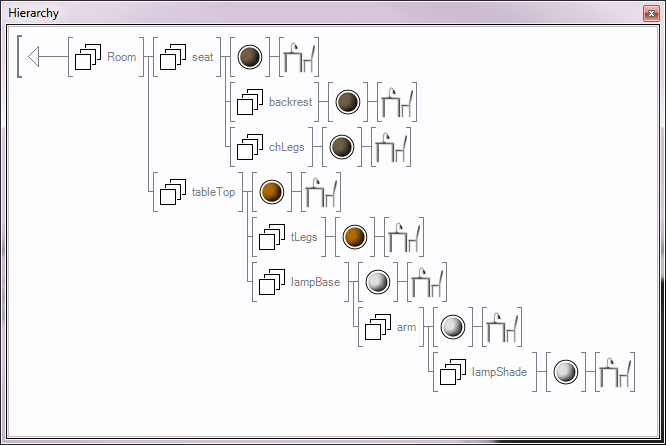Close the Hierarchy window
The image size is (666, 445).
tap(650, 12)
